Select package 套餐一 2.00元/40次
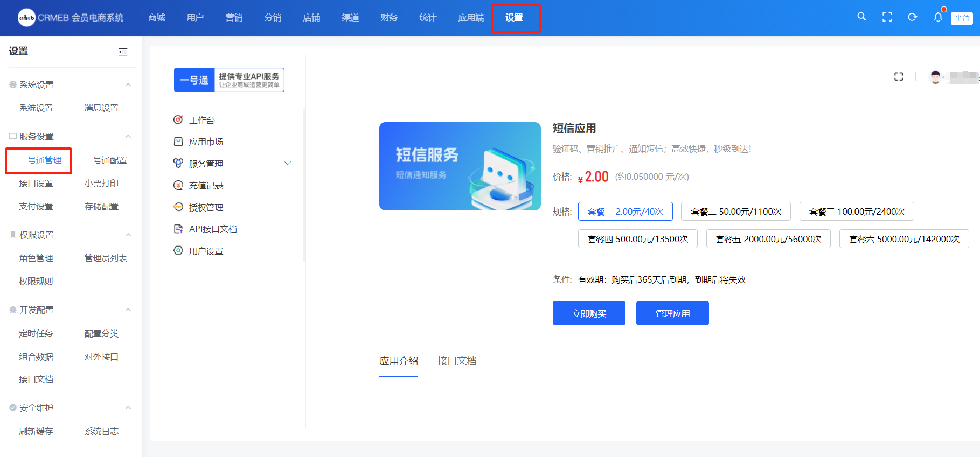This screenshot has height=457, width=980. 625,212
